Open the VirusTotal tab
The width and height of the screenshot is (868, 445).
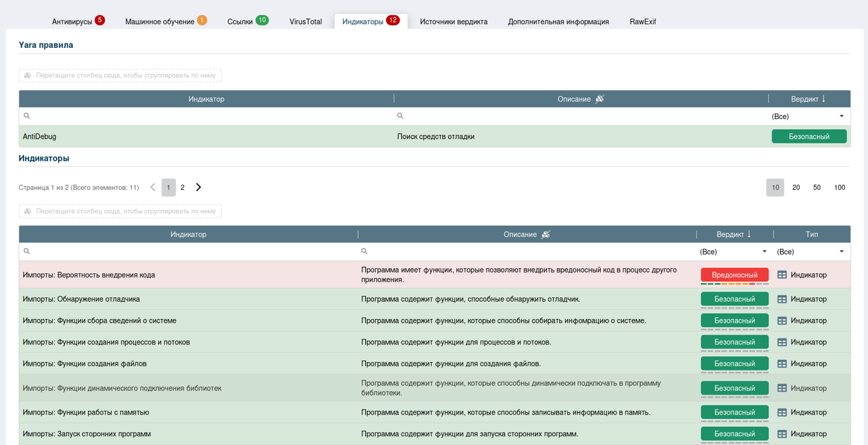[x=306, y=22]
